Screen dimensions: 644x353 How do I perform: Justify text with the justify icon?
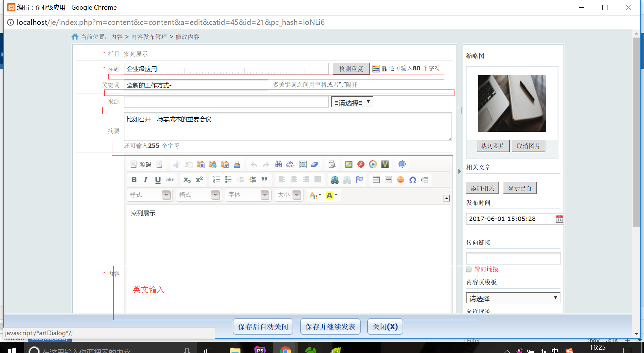[x=318, y=180]
